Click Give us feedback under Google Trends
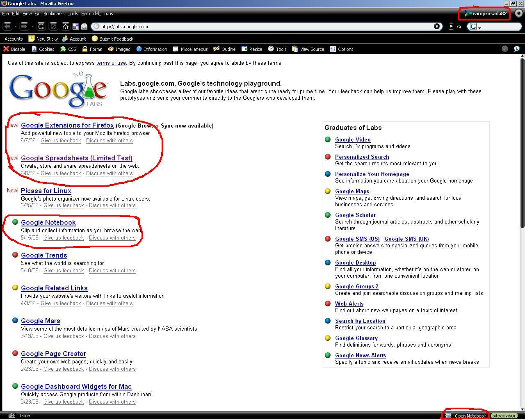Image resolution: width=525 pixels, height=420 pixels. click(x=64, y=270)
